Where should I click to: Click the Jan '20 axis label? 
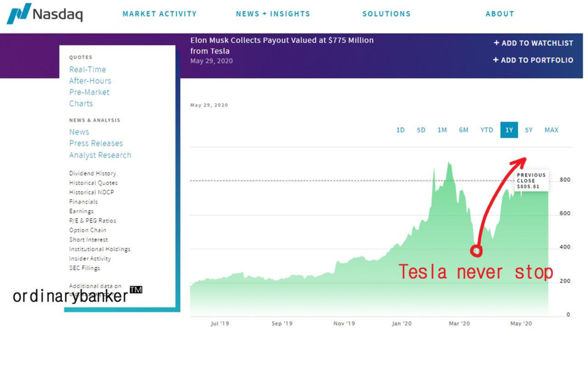[402, 324]
